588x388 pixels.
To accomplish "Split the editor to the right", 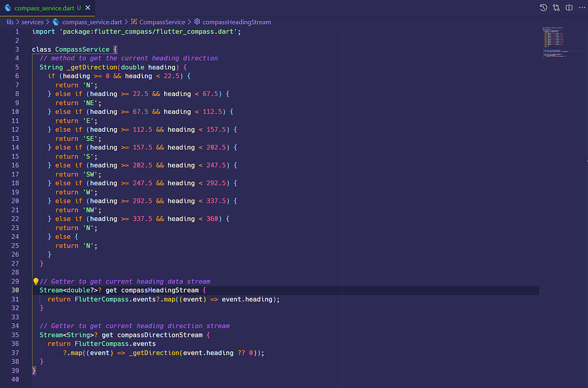I will click(x=569, y=7).
